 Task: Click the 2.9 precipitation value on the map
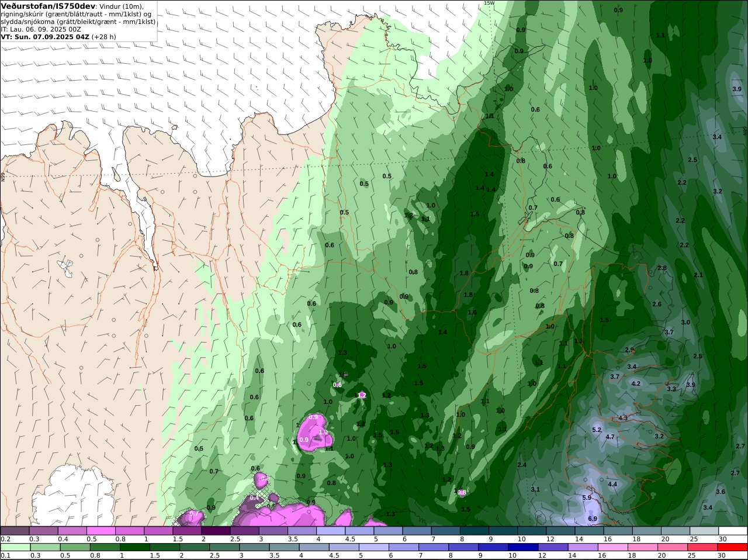click(x=629, y=350)
